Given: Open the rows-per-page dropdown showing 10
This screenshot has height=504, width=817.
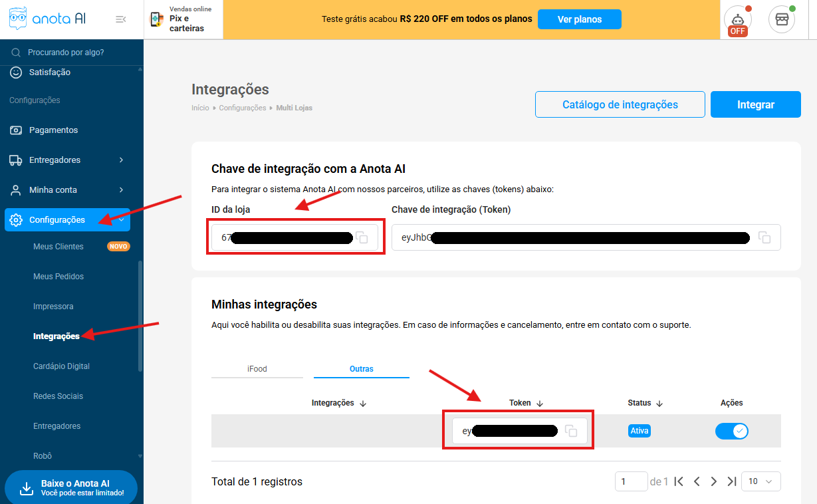Looking at the screenshot, I should coord(761,481).
